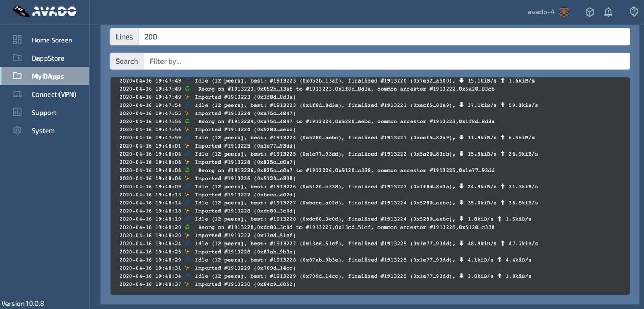This screenshot has height=309, width=644.
Task: Open the help question mark icon
Action: 633,12
